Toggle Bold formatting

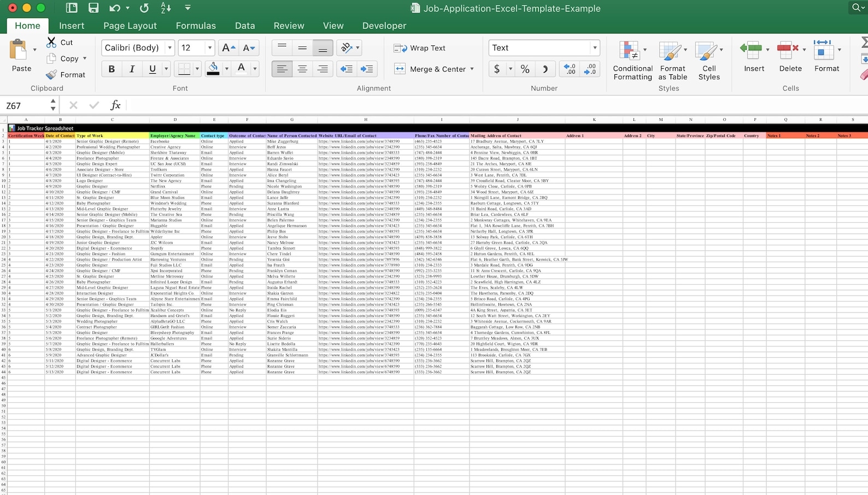[x=112, y=69]
